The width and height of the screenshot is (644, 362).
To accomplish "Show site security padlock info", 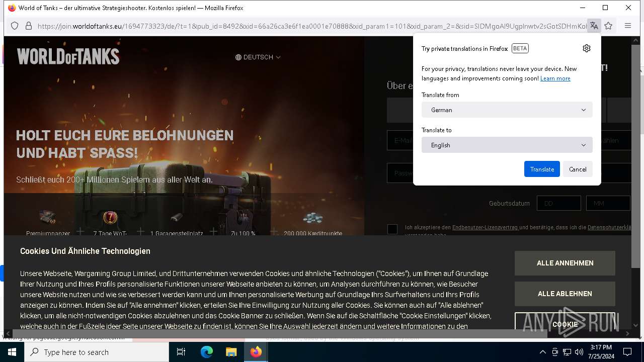I will (x=29, y=26).
